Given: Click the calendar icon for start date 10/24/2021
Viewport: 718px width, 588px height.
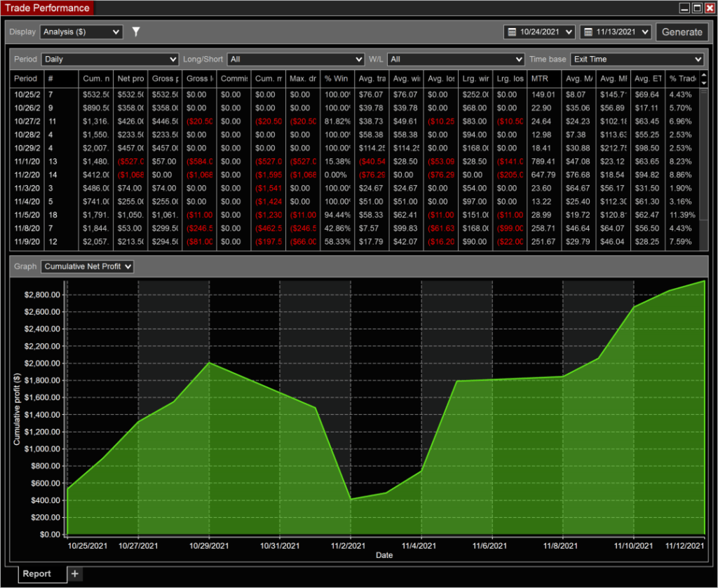Looking at the screenshot, I should 512,32.
